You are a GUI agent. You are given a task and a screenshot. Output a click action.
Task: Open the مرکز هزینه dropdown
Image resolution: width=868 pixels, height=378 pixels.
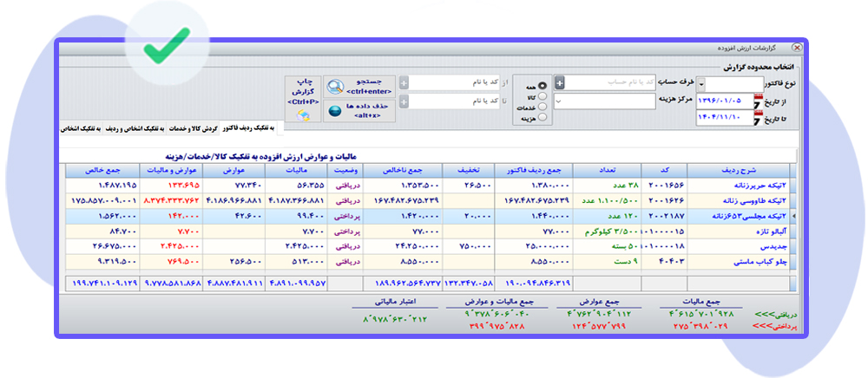click(x=558, y=101)
